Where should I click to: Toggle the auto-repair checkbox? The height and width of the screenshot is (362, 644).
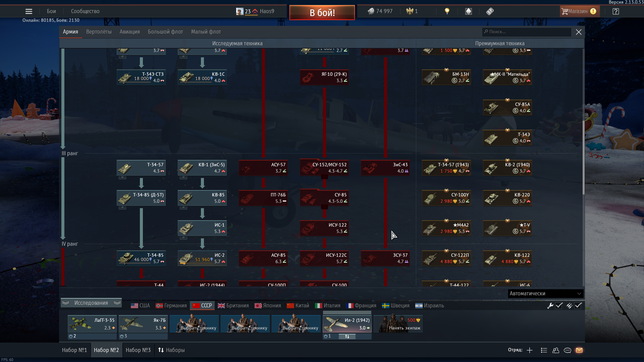tap(559, 306)
